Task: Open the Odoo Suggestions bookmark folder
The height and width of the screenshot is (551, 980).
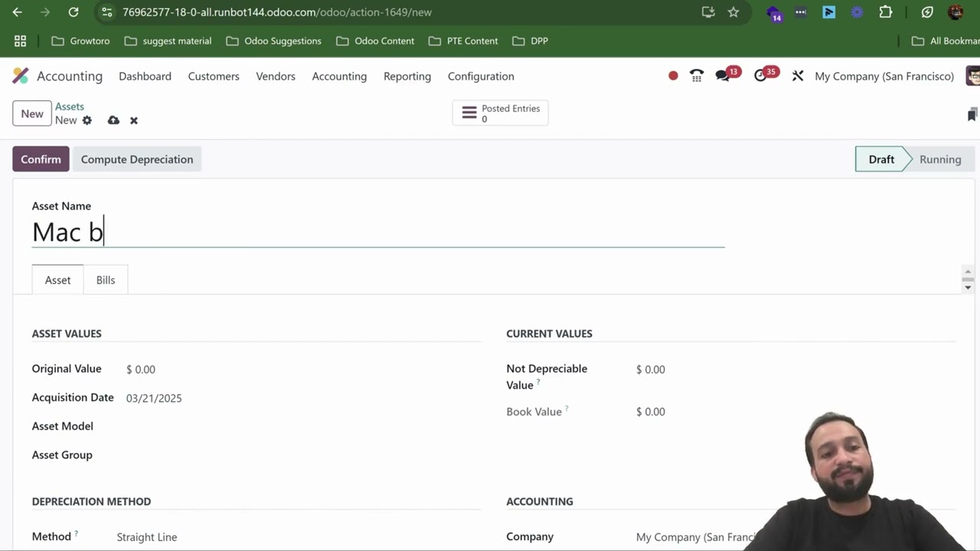Action: (274, 41)
